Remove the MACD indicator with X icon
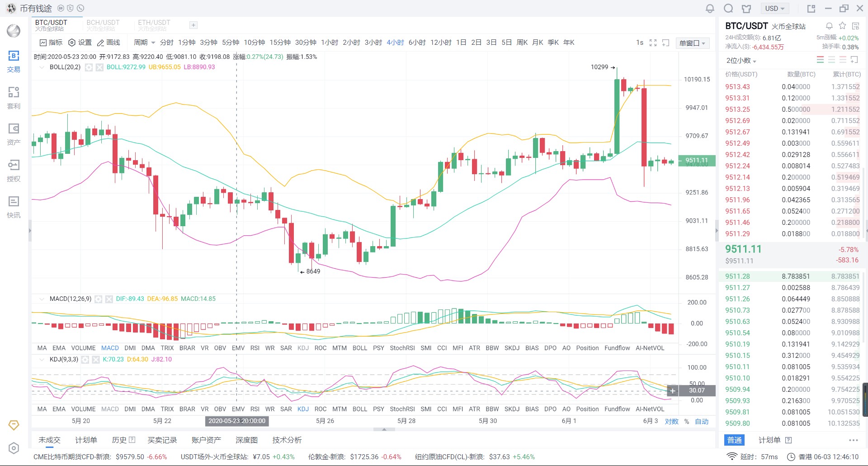Screen dimensions: 868x466 tap(109, 299)
